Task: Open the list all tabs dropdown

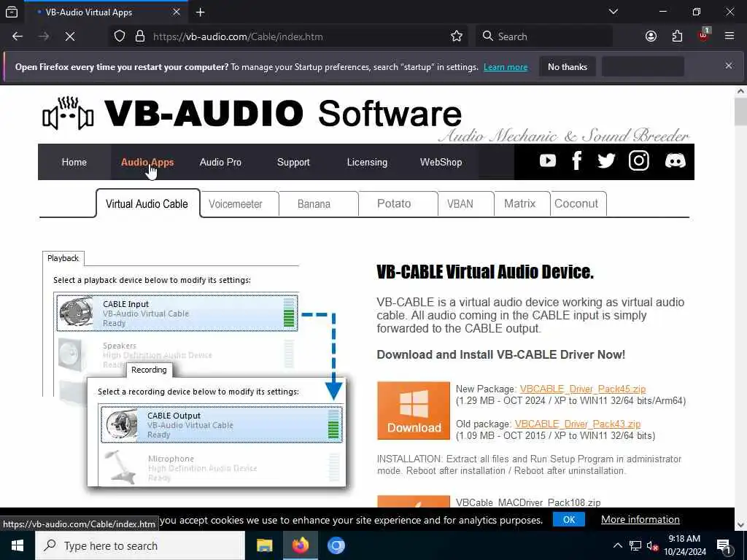Action: 613,12
